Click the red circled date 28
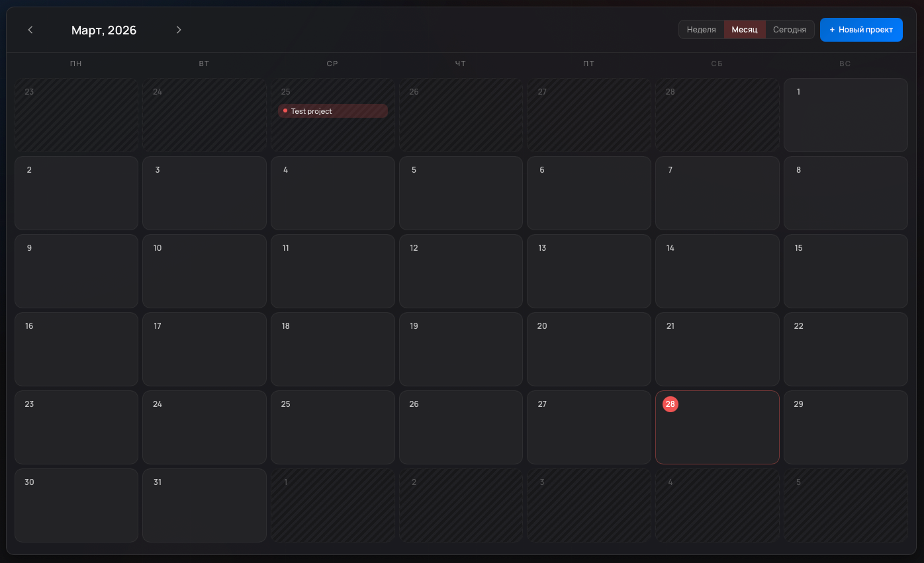The image size is (924, 563). (x=670, y=404)
